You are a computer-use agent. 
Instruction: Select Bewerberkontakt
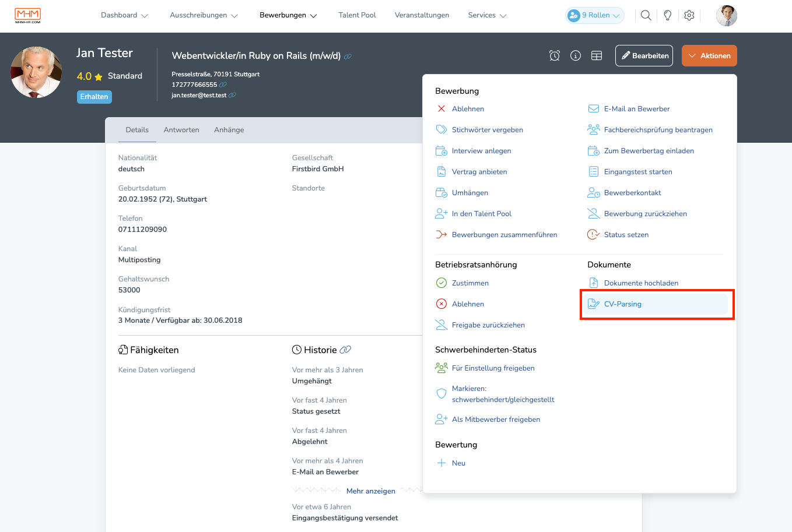625,193
